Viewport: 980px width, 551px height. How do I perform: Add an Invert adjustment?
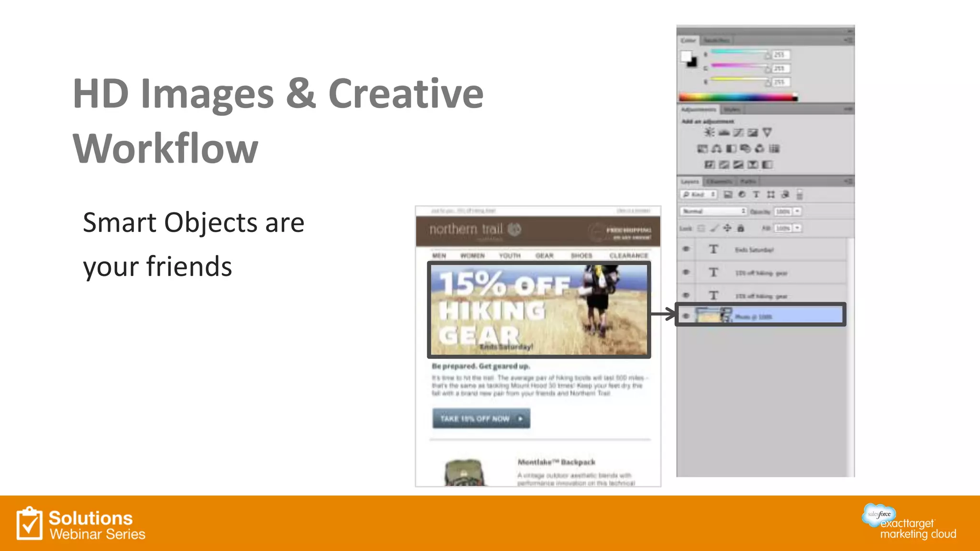710,165
